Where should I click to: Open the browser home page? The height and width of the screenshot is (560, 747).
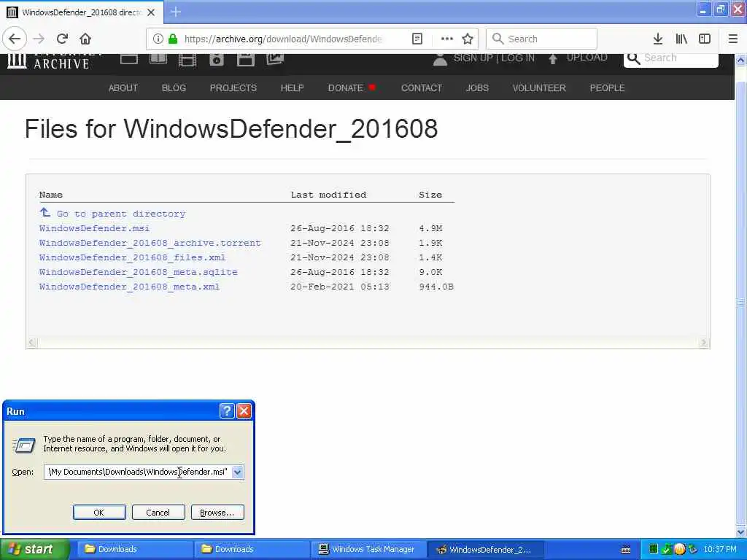click(x=85, y=39)
